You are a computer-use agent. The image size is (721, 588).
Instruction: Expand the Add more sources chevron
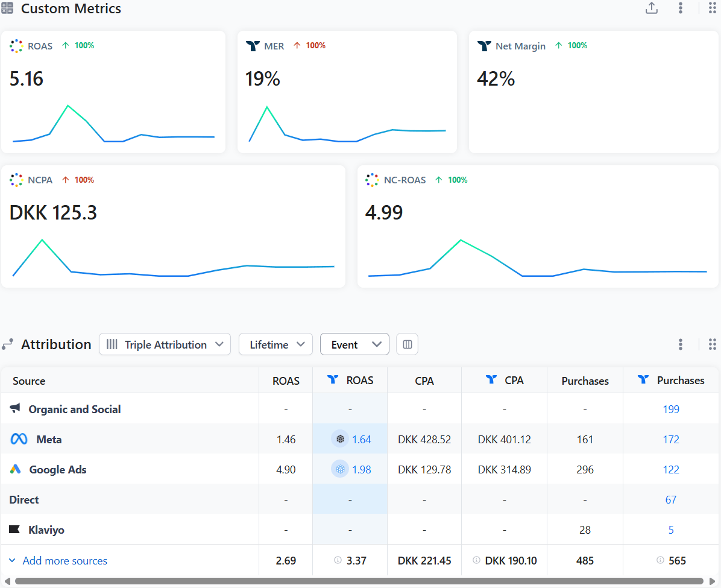point(13,560)
